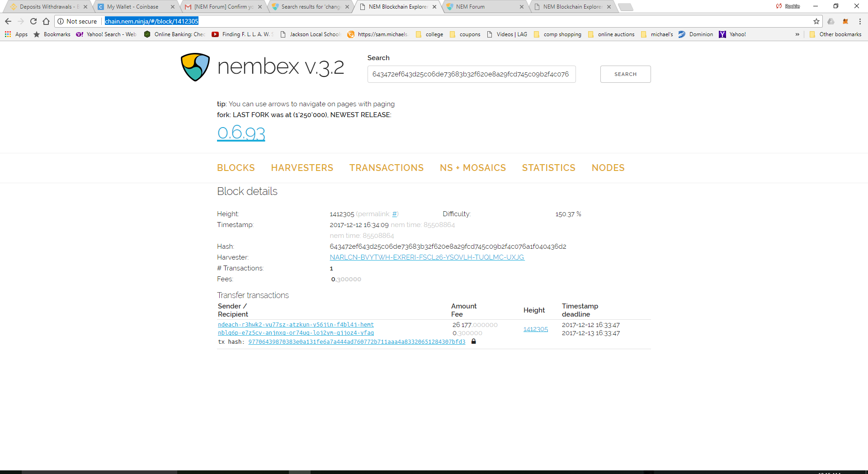Screen dimensions: 868x474
Task: Click the browser Forward arrow
Action: pyautogui.click(x=21, y=21)
